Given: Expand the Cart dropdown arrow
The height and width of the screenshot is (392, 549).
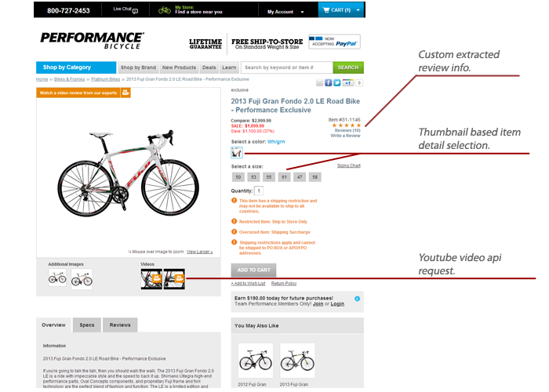Looking at the screenshot, I should pyautogui.click(x=358, y=10).
